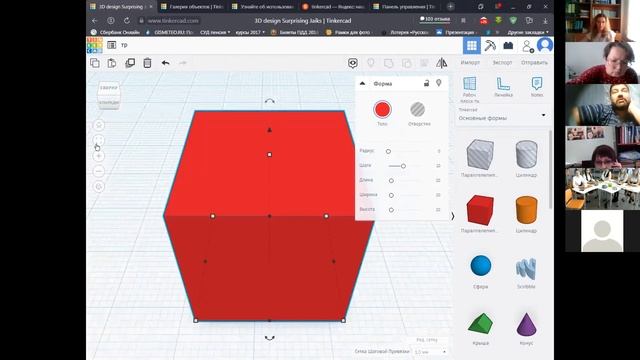Toggle the light bulb hide icon in shape panel
640x360 pixels.
(x=439, y=83)
